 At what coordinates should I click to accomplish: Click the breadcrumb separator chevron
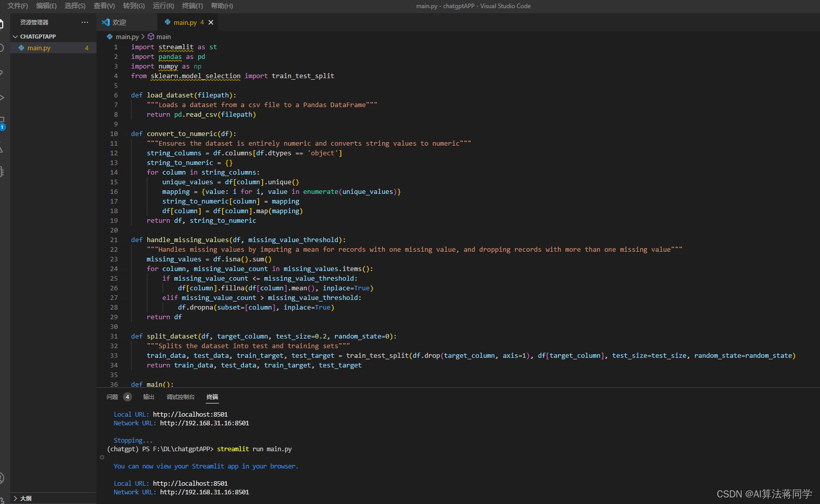(x=143, y=37)
